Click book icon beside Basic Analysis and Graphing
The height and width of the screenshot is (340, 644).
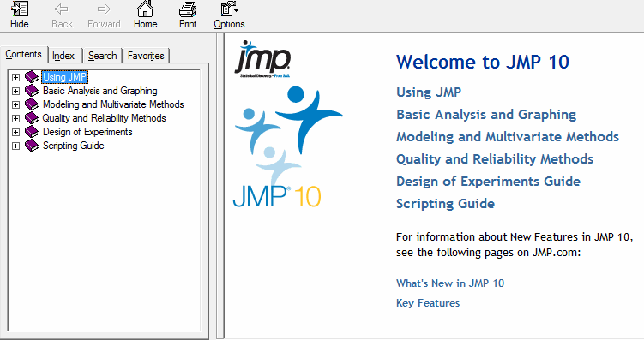[x=32, y=91]
